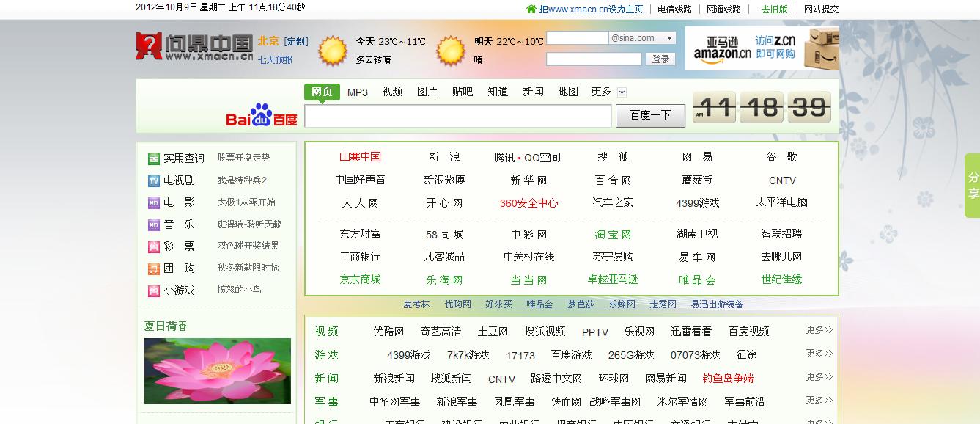This screenshot has width=980, height=424.
Task: Expand 更多 for the 新闻 row
Action: pos(819,377)
